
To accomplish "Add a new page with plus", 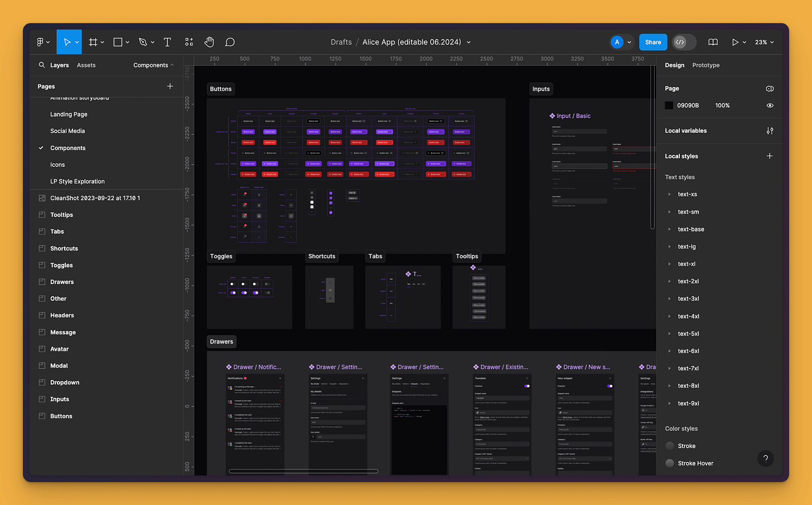I will [170, 86].
